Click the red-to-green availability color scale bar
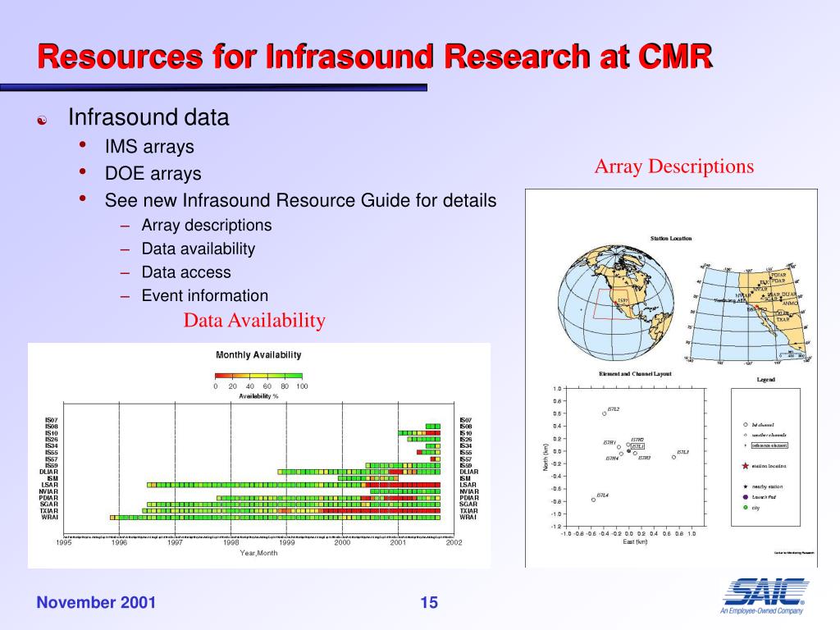840x630 pixels. [258, 376]
